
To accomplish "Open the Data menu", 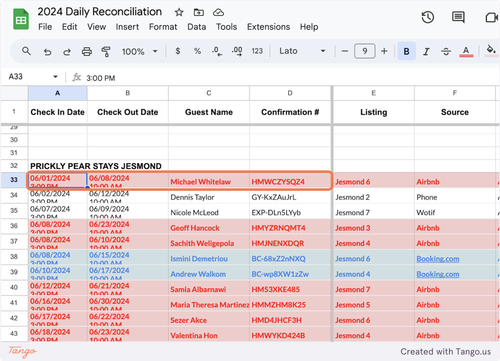I will [196, 27].
